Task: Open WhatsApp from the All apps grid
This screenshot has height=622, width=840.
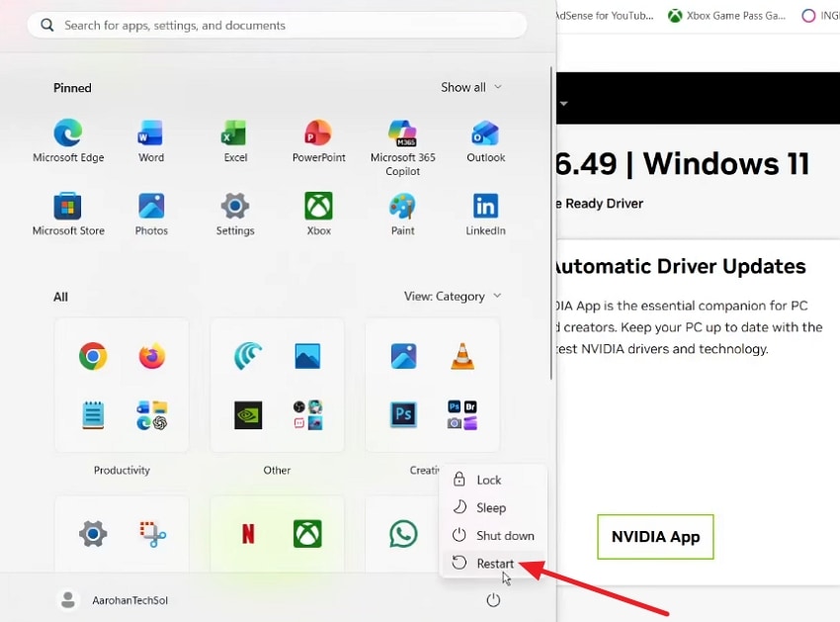Action: tap(403, 534)
